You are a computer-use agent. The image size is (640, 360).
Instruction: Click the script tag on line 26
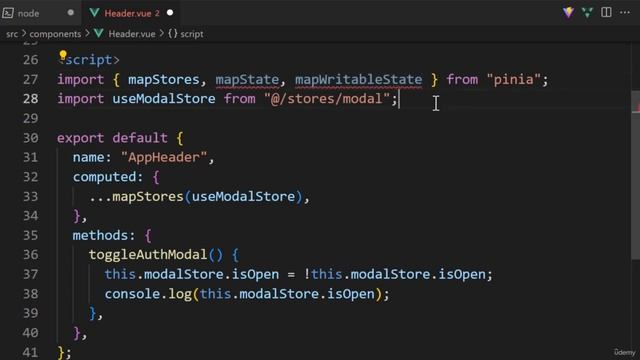coord(89,60)
